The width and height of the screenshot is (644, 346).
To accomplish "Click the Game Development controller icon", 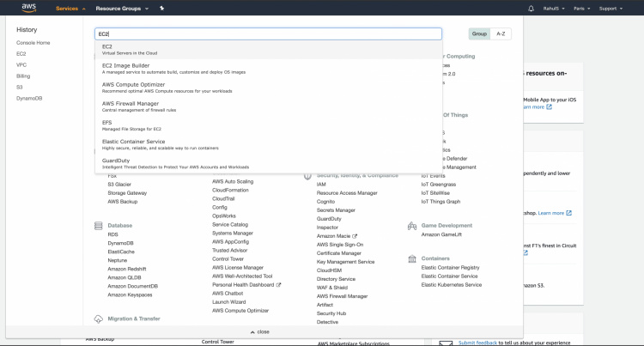I will [x=412, y=226].
